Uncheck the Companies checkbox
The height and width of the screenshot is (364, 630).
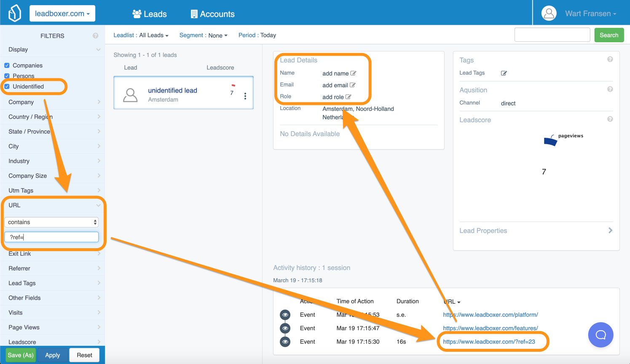click(7, 65)
